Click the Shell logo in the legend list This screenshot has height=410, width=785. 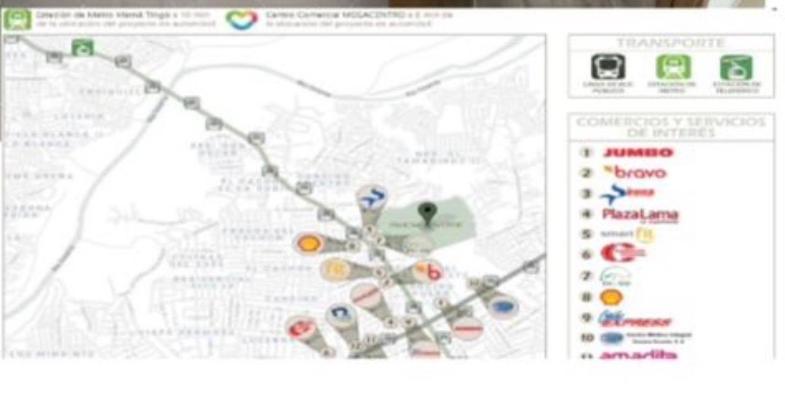610,297
